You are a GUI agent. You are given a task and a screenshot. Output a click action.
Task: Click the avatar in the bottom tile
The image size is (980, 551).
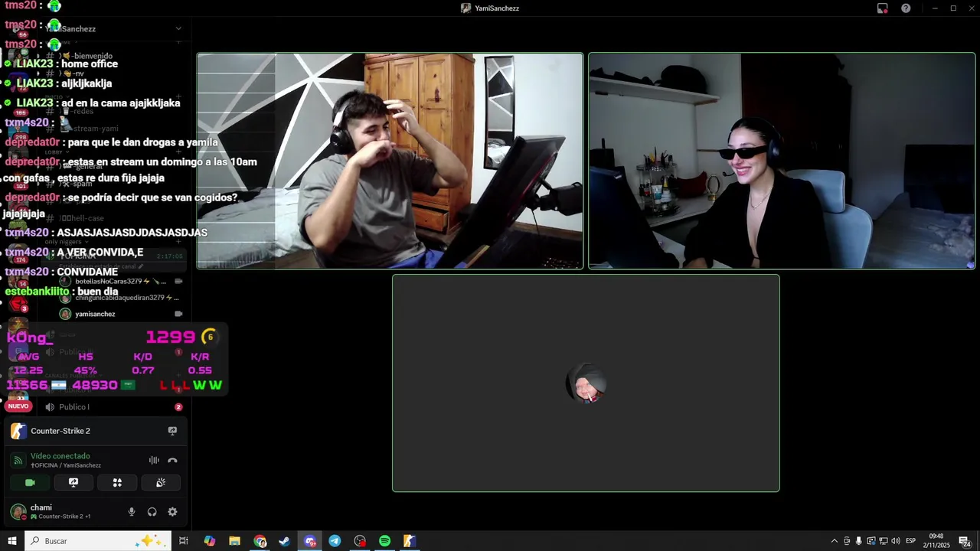586,385
